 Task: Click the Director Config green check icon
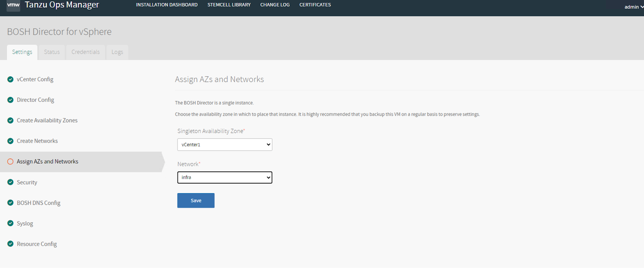pyautogui.click(x=10, y=100)
